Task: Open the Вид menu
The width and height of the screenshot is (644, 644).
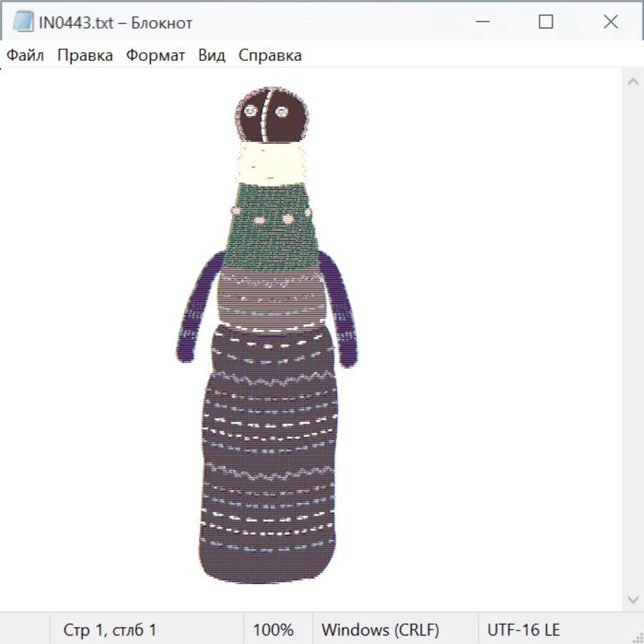Action: 211,56
